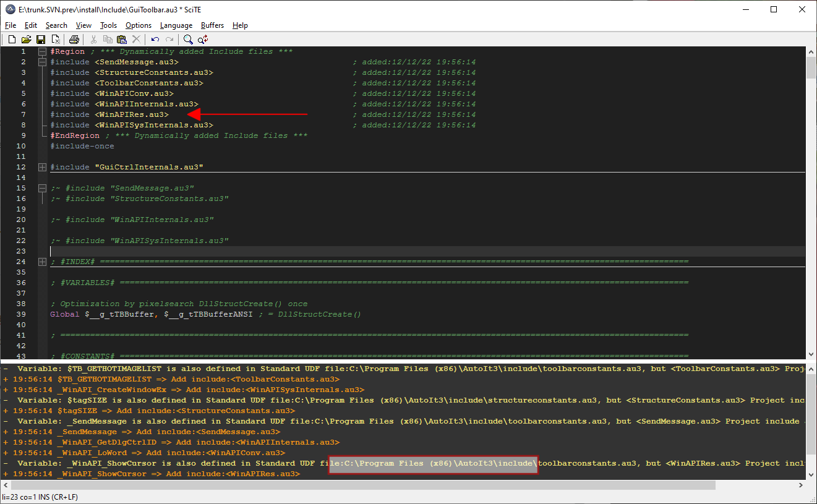Click the line '#include <SendMessage.au3>'

pyautogui.click(x=114, y=62)
